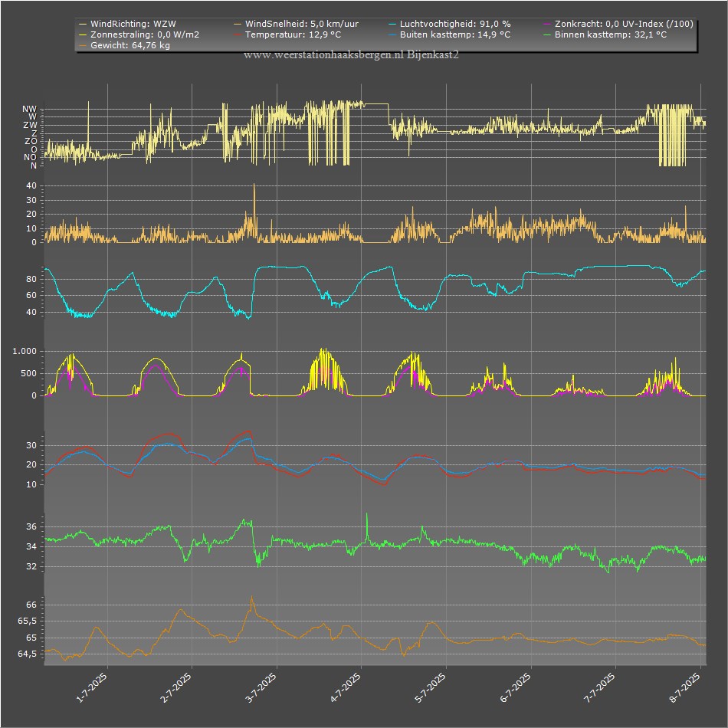Click the 5-7-2025 date label
This screenshot has height=728, width=728.
431,687
